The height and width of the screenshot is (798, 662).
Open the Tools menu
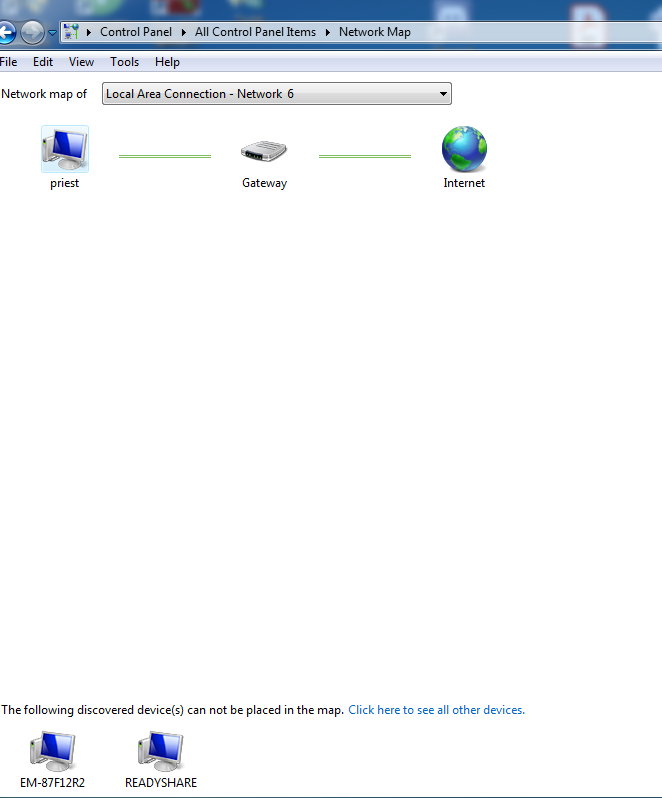(x=125, y=62)
